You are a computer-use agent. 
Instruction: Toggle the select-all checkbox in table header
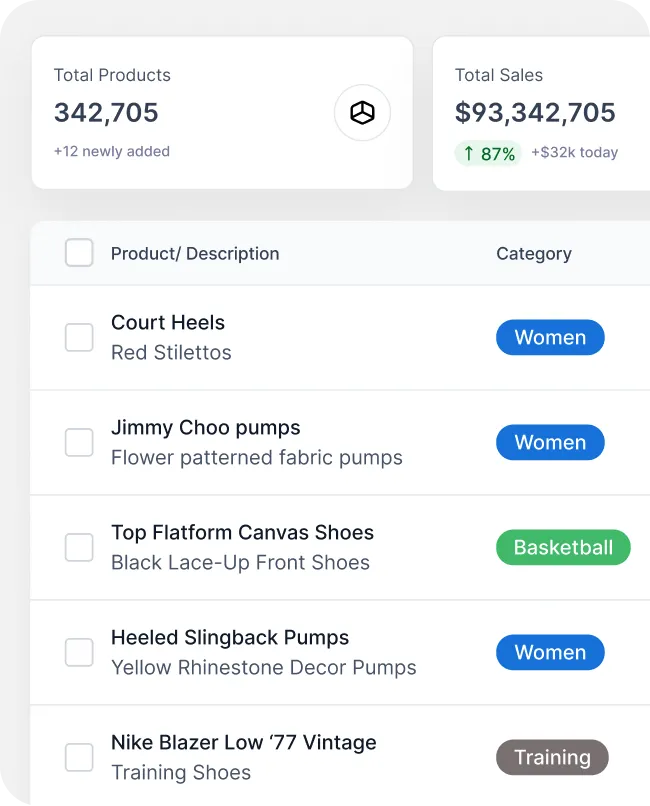(79, 253)
